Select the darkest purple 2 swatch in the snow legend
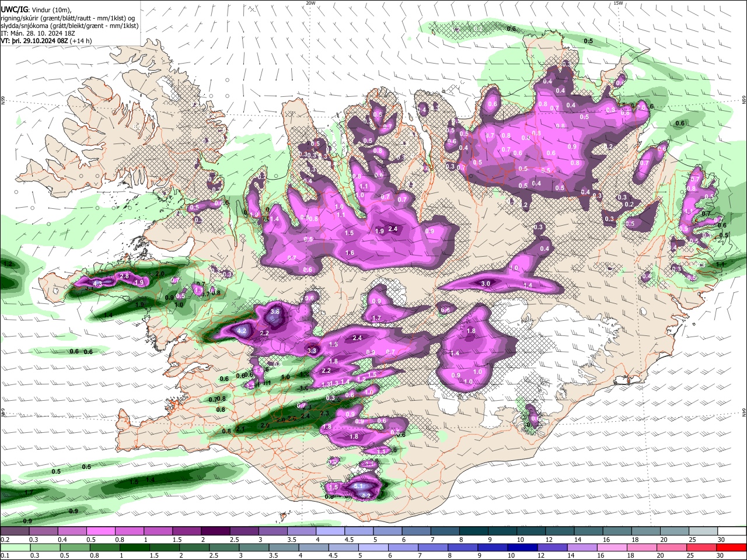Image resolution: width=747 pixels, height=560 pixels. [215, 531]
